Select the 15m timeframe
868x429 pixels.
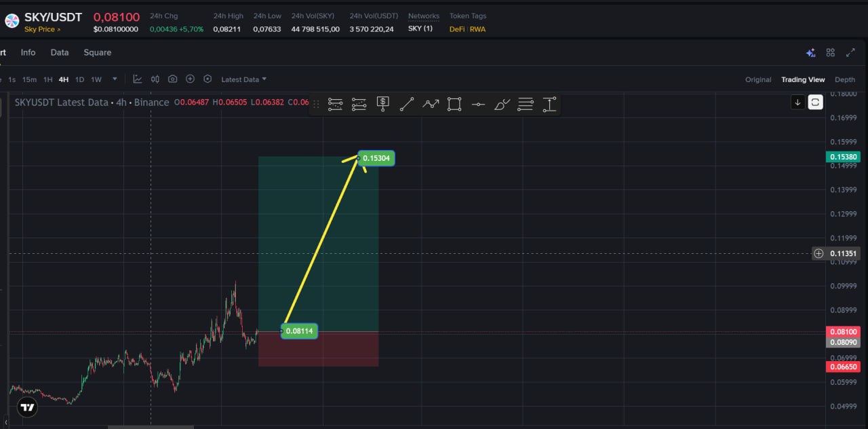pos(30,79)
